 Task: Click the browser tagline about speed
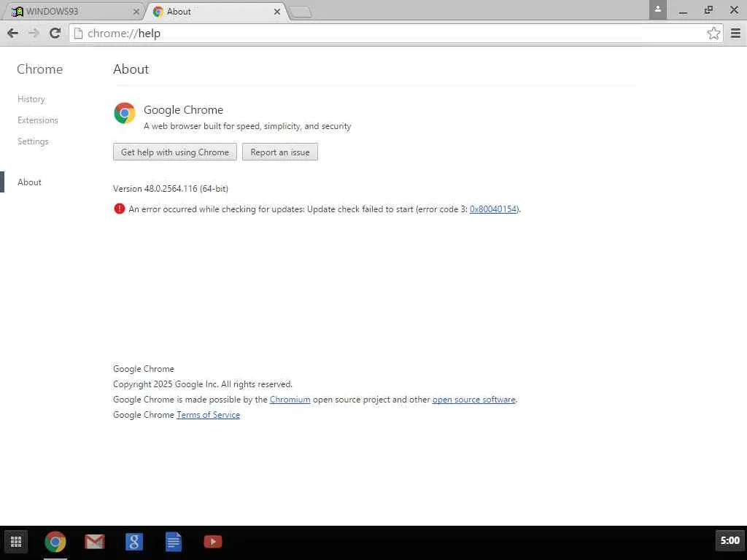(x=247, y=126)
